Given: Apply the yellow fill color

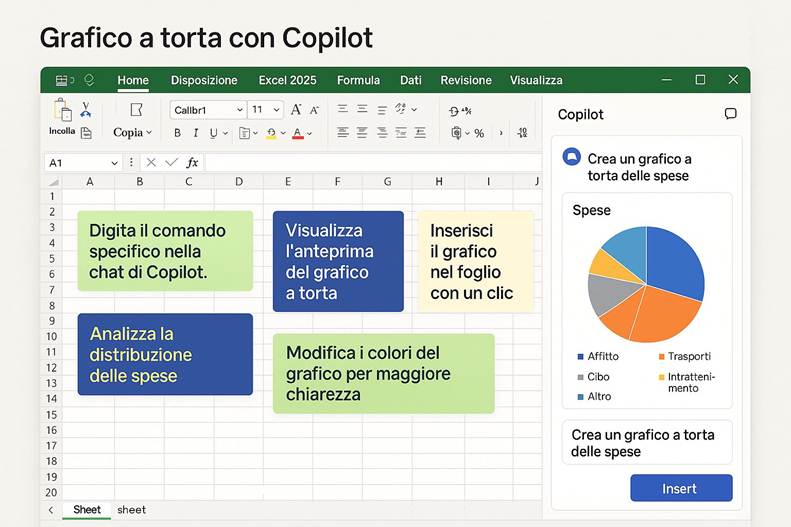Looking at the screenshot, I should coord(271,133).
